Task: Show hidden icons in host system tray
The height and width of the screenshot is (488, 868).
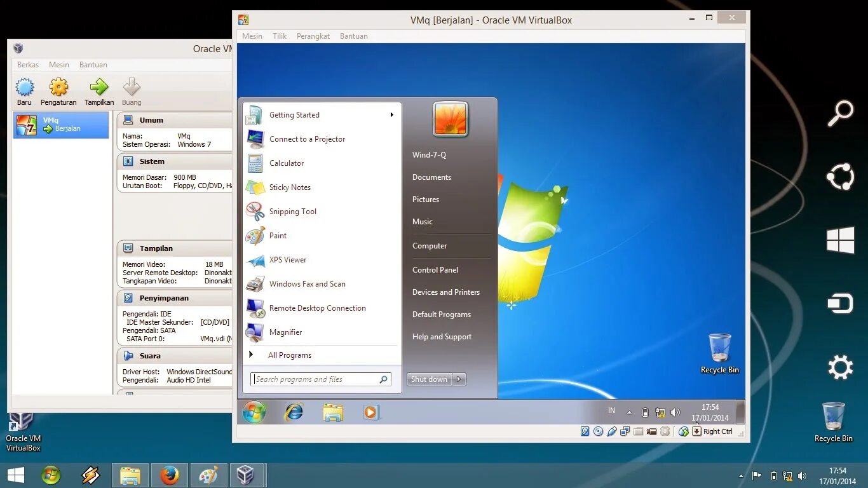Action: tap(741, 476)
